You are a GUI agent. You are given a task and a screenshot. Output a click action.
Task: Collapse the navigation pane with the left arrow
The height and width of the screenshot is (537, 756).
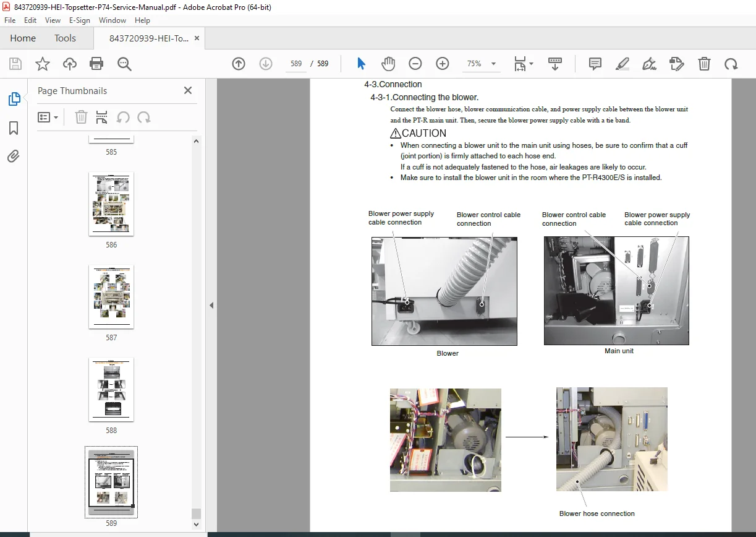pyautogui.click(x=211, y=305)
